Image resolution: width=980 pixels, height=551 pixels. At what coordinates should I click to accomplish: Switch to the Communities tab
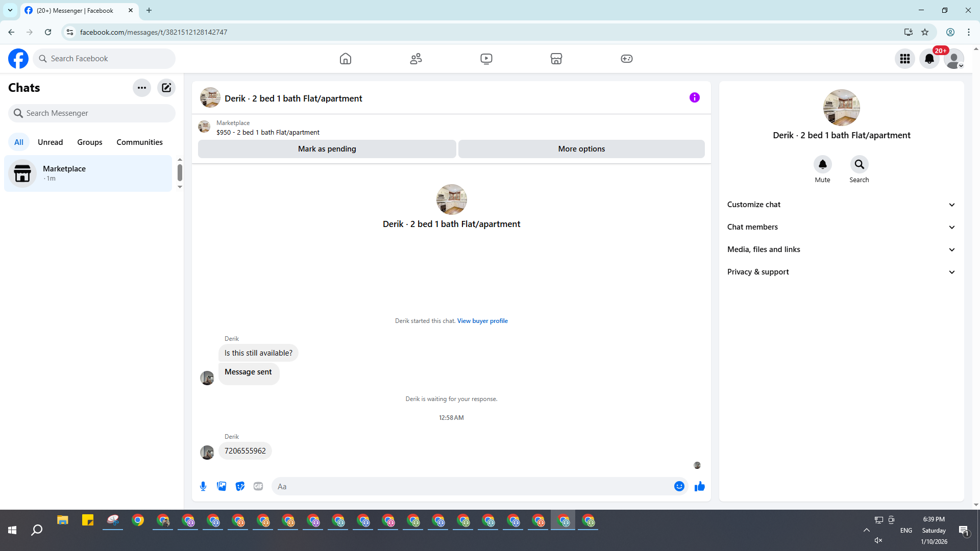(139, 142)
